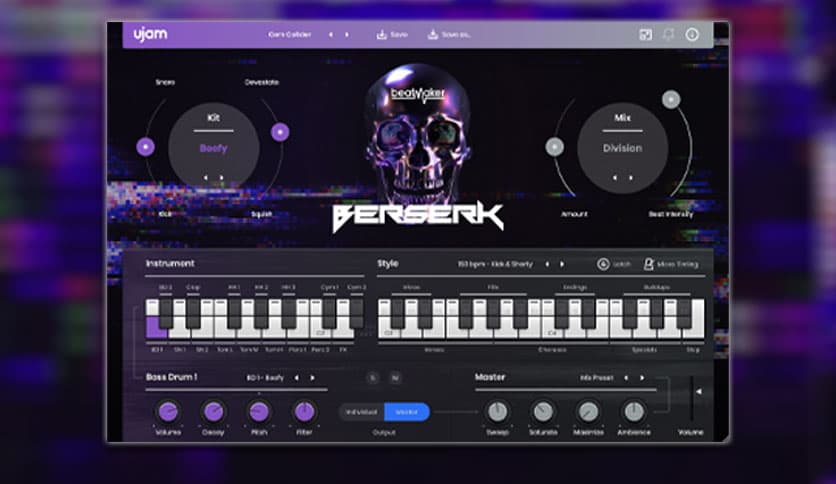This screenshot has width=836, height=484.
Task: Click the Master Sweep knob
Action: pos(497,412)
